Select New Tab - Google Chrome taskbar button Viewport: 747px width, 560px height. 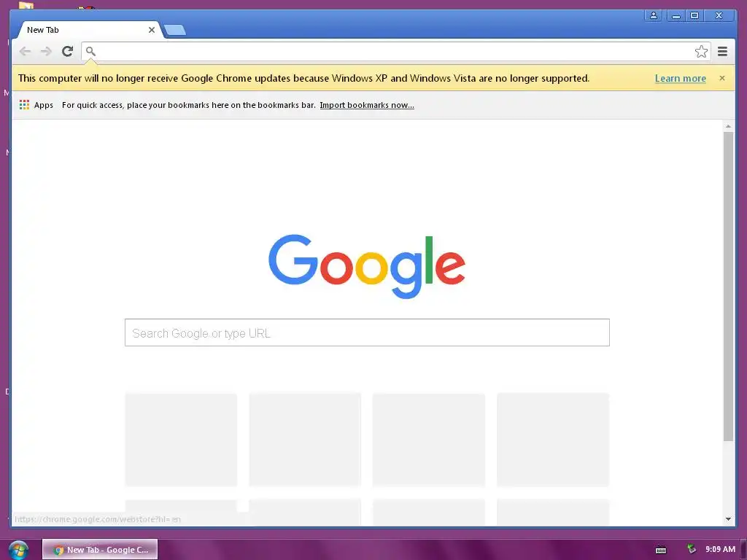coord(100,550)
